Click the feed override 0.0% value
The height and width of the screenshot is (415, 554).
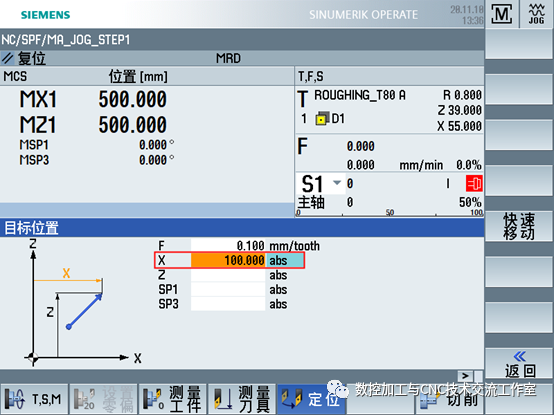(468, 165)
